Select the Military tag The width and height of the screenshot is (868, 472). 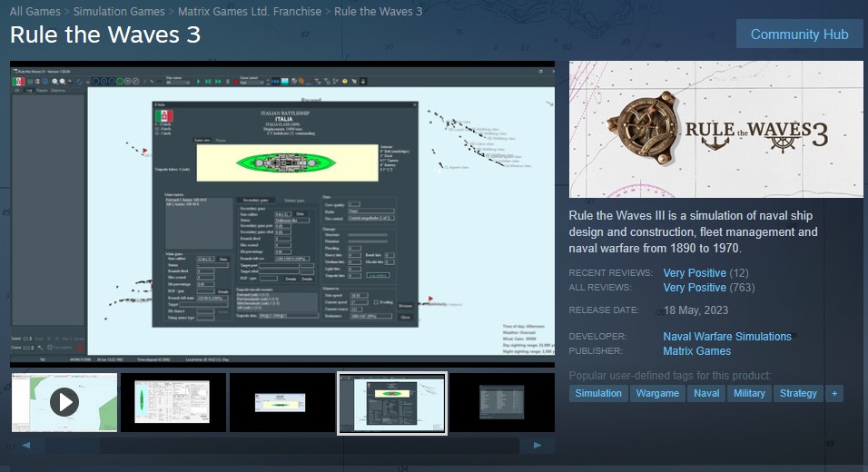[749, 393]
